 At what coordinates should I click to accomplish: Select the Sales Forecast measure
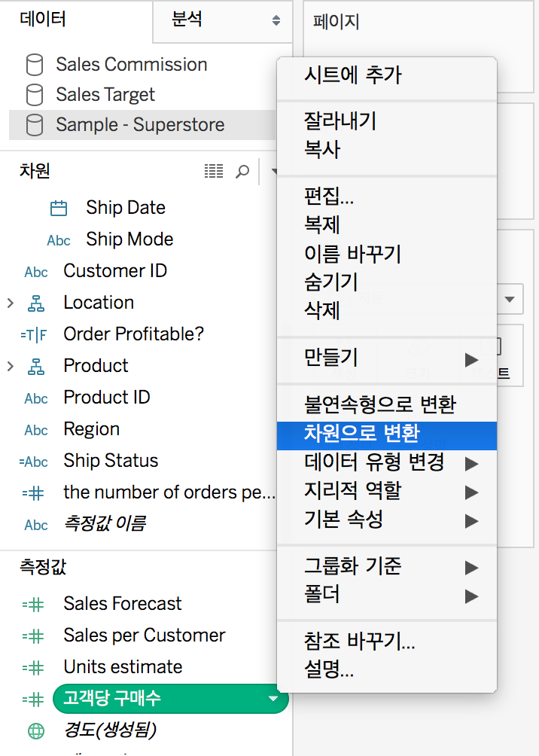click(x=123, y=604)
